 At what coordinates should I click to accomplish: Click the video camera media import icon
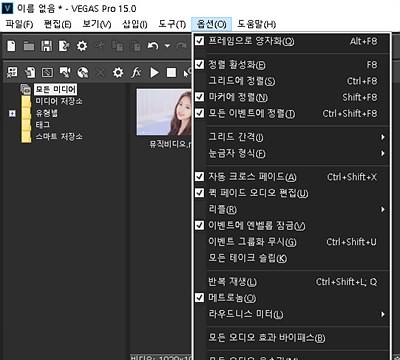pos(65,72)
